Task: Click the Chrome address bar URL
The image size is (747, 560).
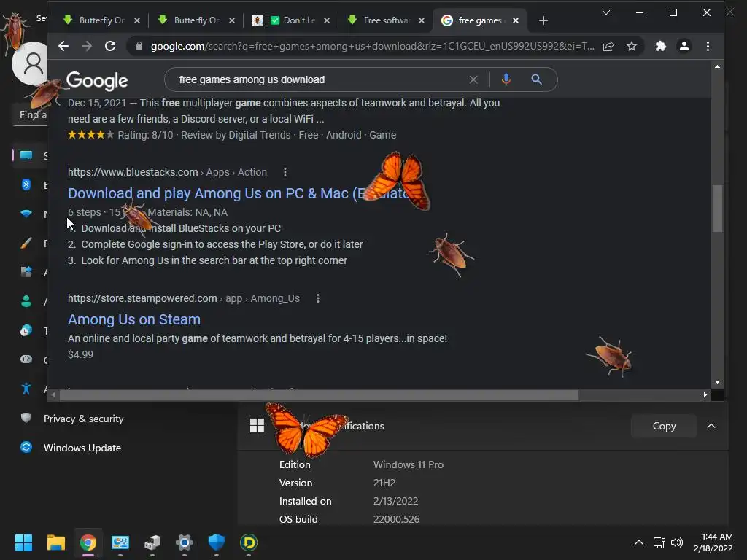Action: click(371, 46)
